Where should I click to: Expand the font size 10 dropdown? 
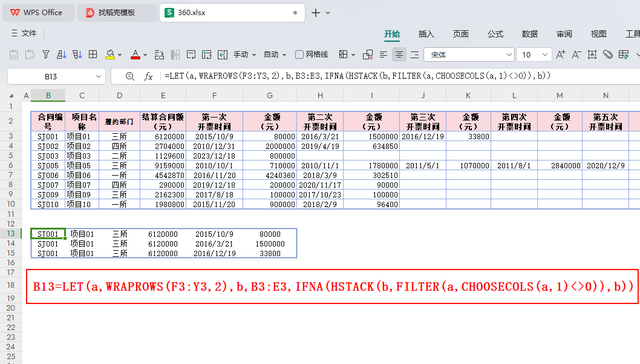click(x=545, y=55)
